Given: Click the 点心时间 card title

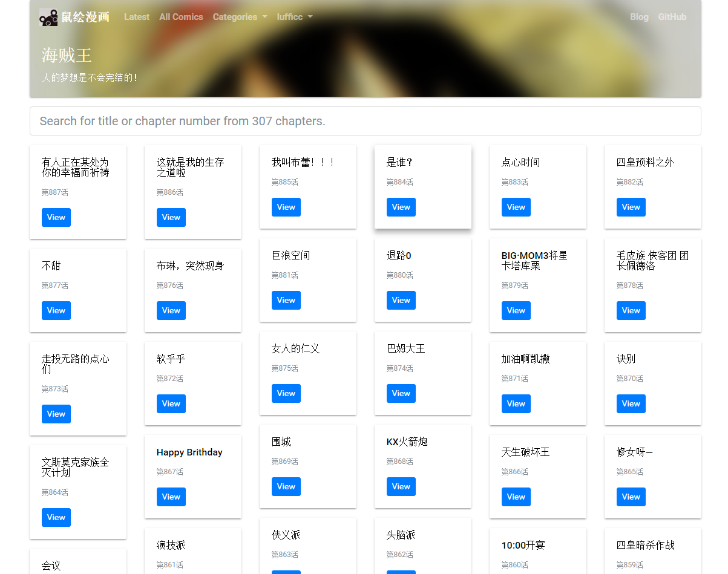Looking at the screenshot, I should click(x=521, y=162).
